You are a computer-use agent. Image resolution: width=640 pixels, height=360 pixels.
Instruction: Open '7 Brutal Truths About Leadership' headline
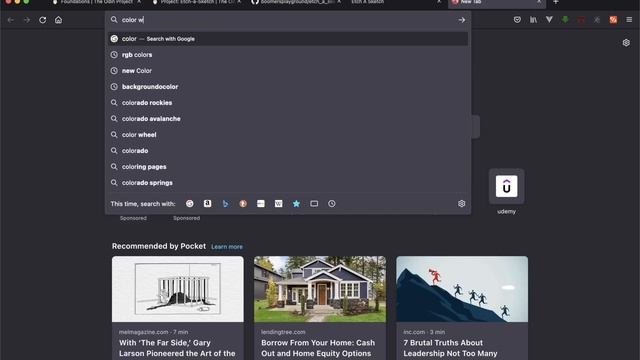coord(450,348)
